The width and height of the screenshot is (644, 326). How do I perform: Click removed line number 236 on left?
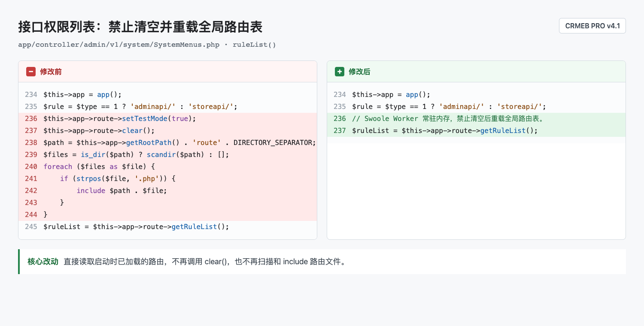point(31,118)
